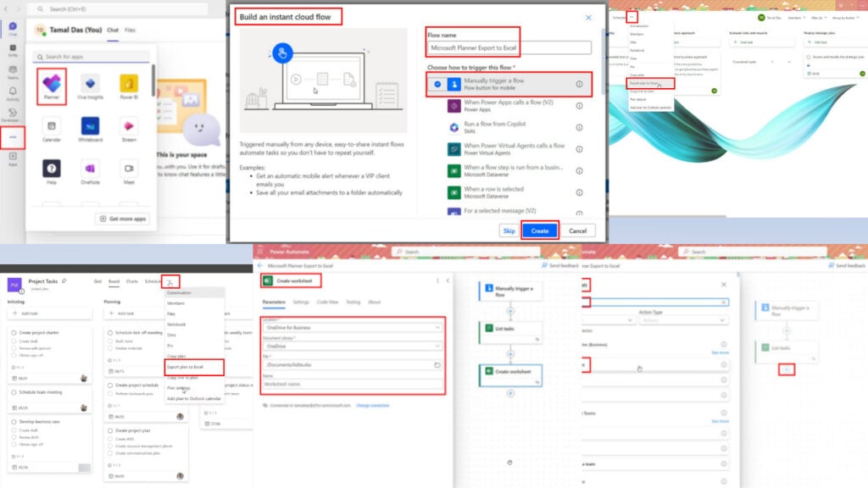Open the Planner app from Teams apps flyout
This screenshot has width=868, height=488.
53,85
